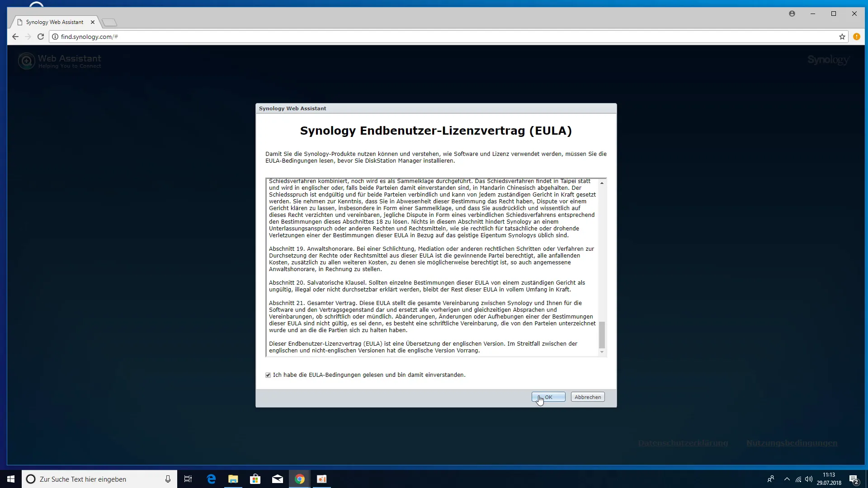The image size is (868, 488).
Task: Click the Web Assistant logo icon
Action: (x=27, y=61)
